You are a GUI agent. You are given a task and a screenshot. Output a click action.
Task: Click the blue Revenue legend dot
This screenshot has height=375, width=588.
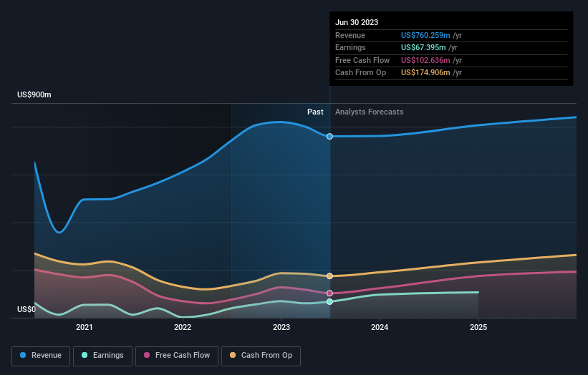point(23,355)
